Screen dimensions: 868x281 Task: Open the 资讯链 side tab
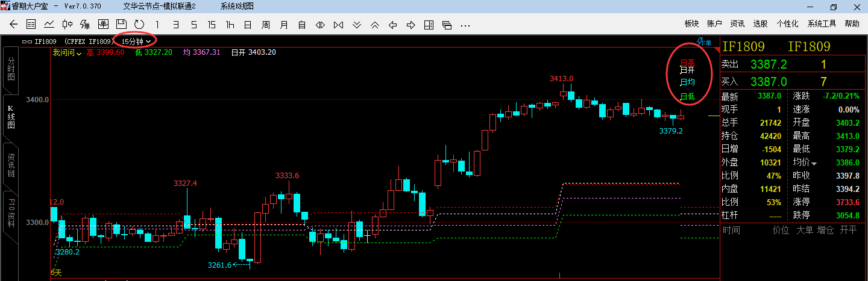[x=11, y=165]
